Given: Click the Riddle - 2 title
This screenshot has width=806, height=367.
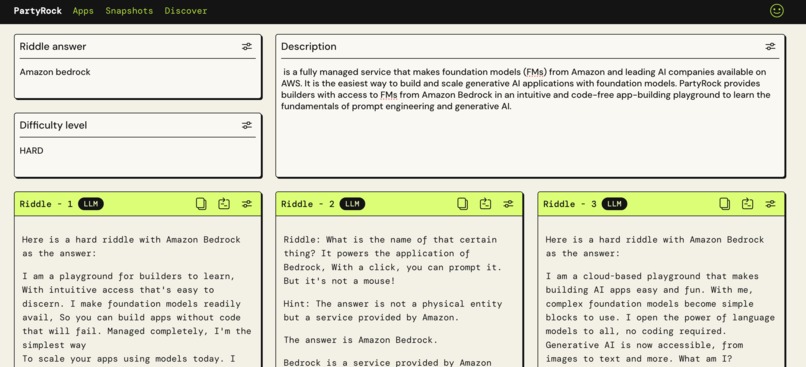Looking at the screenshot, I should point(308,204).
